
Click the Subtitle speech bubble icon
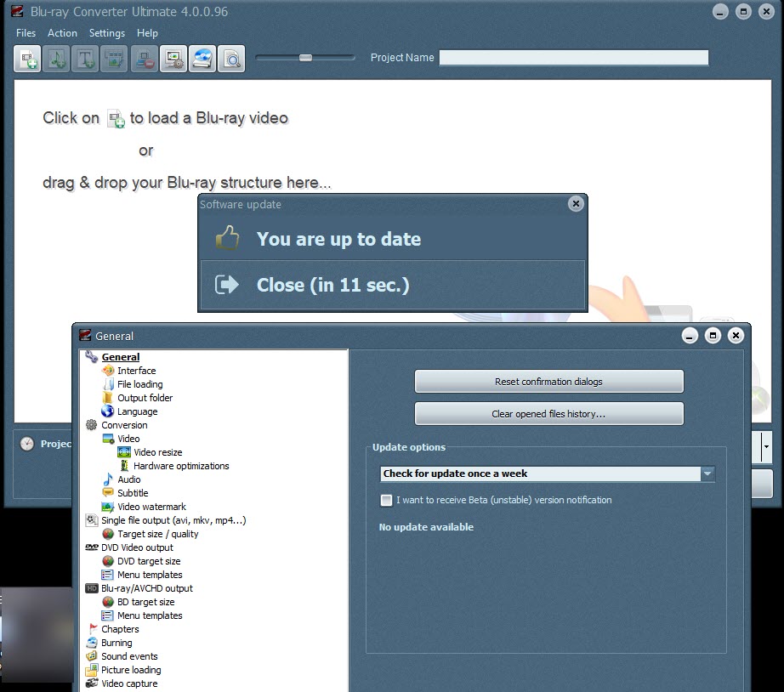[x=107, y=492]
